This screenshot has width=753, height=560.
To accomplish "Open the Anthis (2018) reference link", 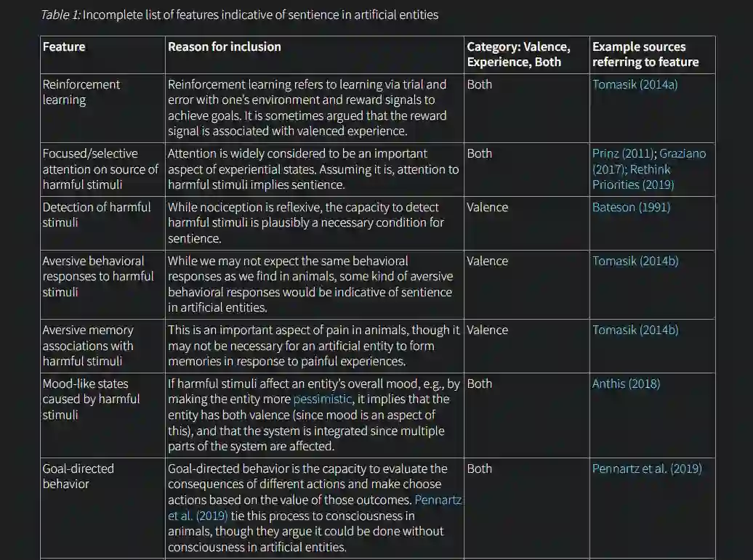I will pyautogui.click(x=626, y=384).
